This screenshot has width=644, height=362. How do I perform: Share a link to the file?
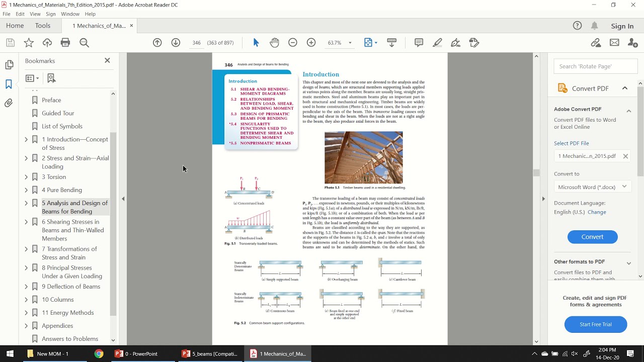coord(596,43)
